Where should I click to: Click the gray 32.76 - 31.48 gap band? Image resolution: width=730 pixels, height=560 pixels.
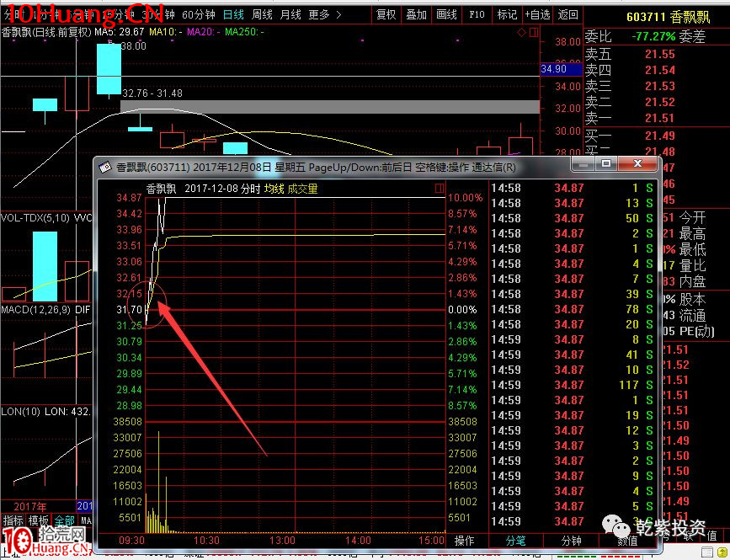click(x=329, y=107)
